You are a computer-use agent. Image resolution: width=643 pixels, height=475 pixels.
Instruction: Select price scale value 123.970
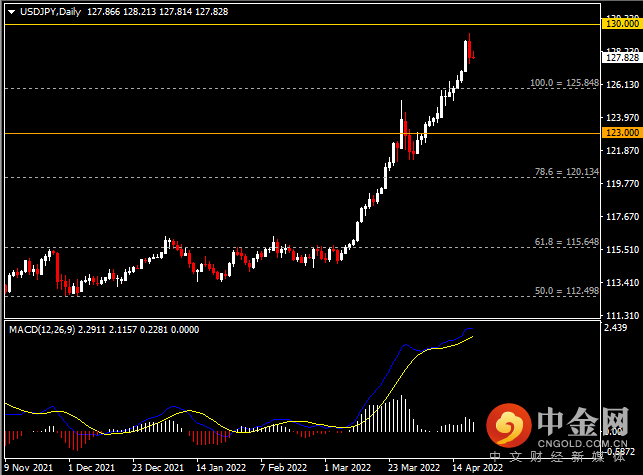tap(622, 118)
